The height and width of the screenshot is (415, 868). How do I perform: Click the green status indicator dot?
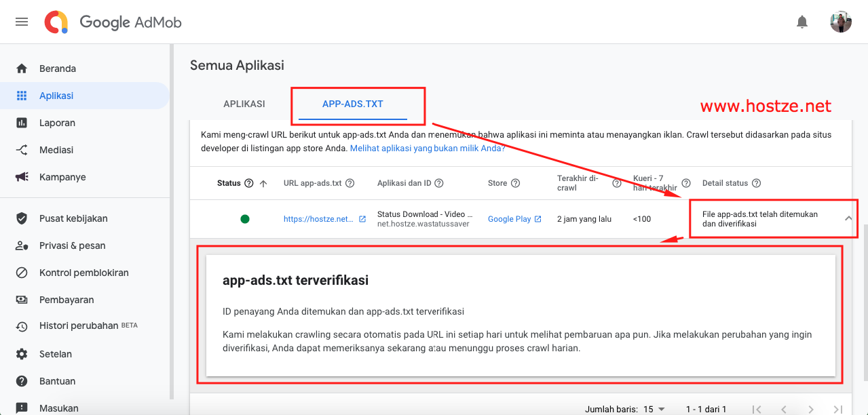[245, 219]
